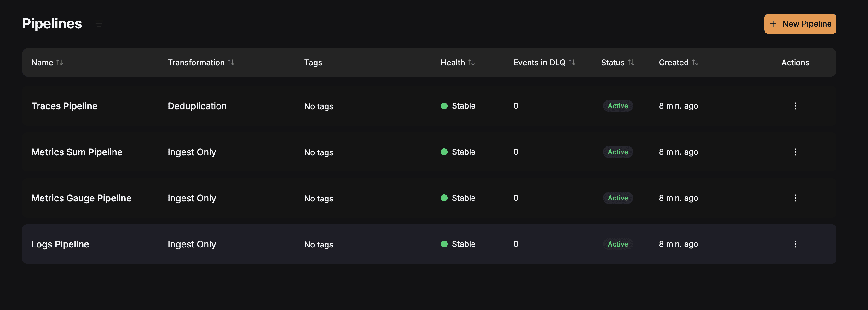The height and width of the screenshot is (310, 868).
Task: Sort by Transformation column arrows
Action: [231, 63]
